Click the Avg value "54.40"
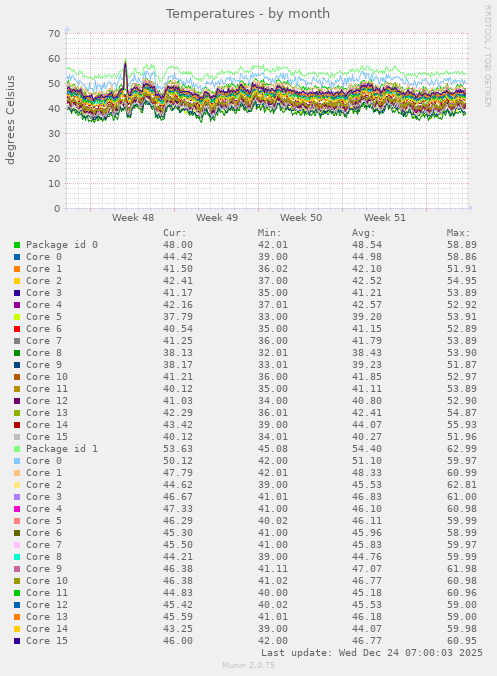 click(x=367, y=449)
